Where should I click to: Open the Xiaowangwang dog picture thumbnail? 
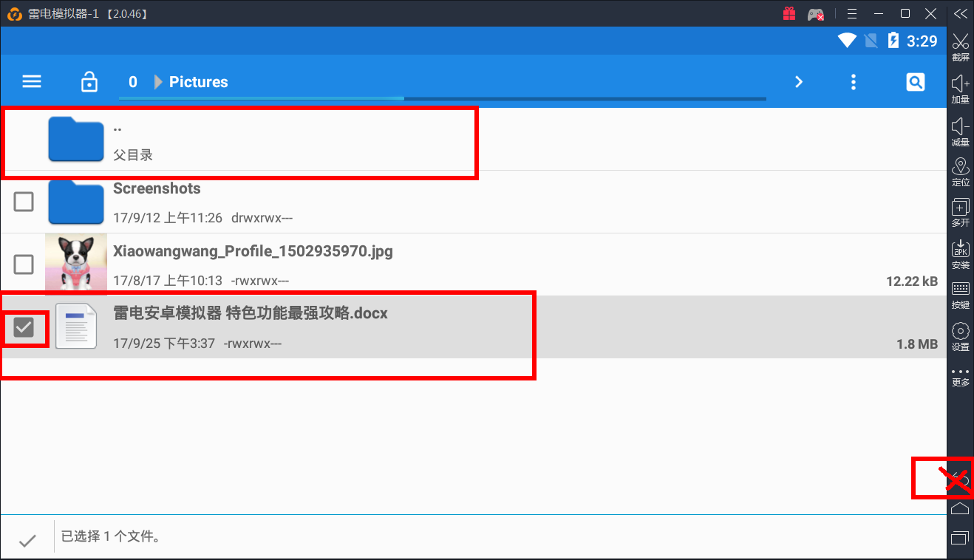pos(76,264)
